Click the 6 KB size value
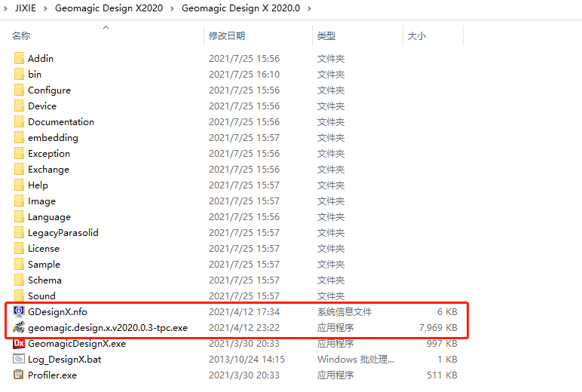Image resolution: width=582 pixels, height=392 pixels. (447, 312)
